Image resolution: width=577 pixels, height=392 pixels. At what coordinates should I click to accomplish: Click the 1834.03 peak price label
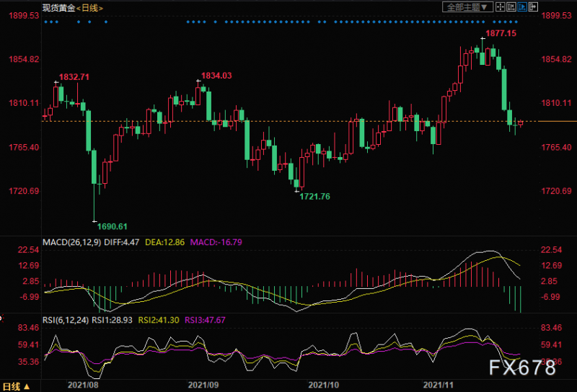coord(216,76)
